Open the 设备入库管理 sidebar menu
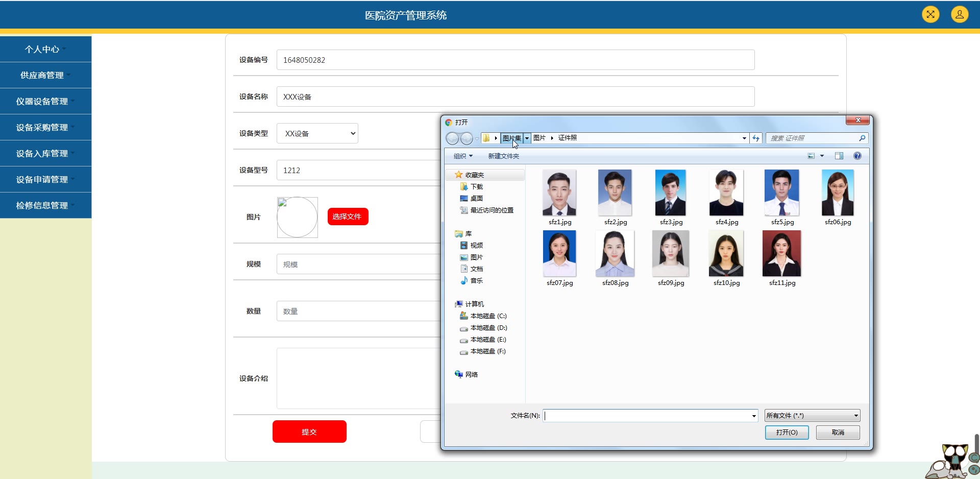This screenshot has height=479, width=980. coord(46,153)
